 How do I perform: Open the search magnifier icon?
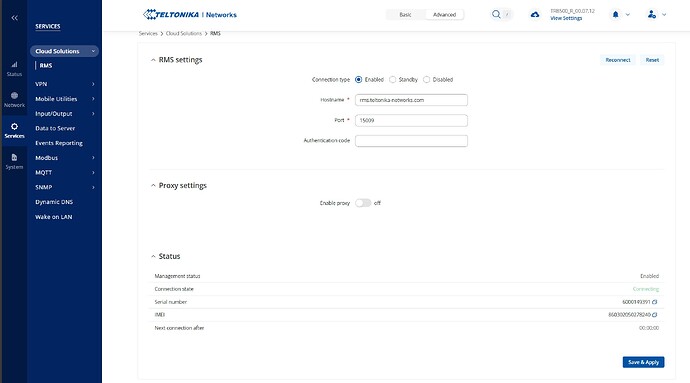(x=496, y=15)
